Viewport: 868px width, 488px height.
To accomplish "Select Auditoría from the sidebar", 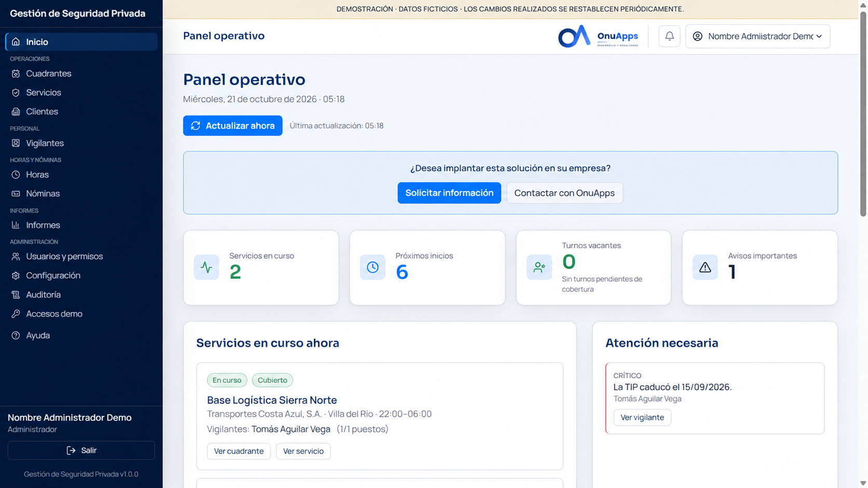I will (x=82, y=295).
